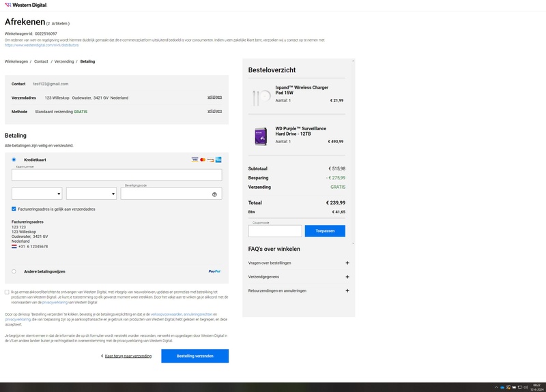This screenshot has width=546, height=392.
Task: Click the Discover card icon
Action: pos(211,160)
